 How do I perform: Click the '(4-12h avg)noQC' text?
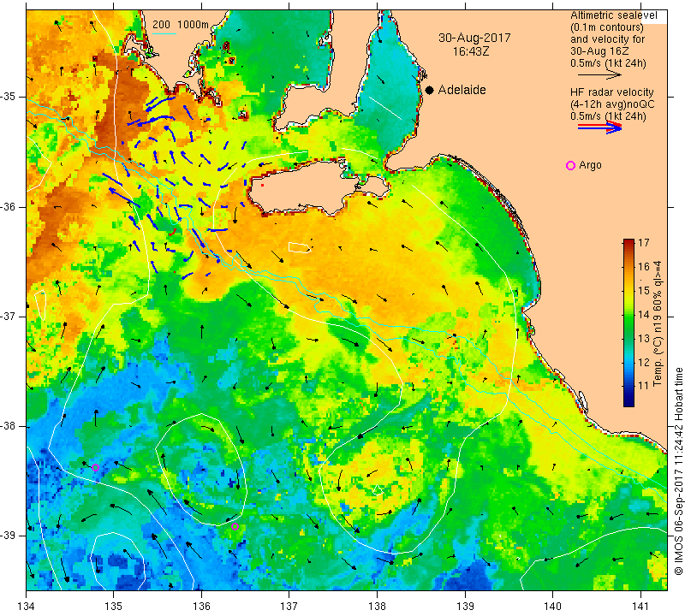pyautogui.click(x=612, y=104)
